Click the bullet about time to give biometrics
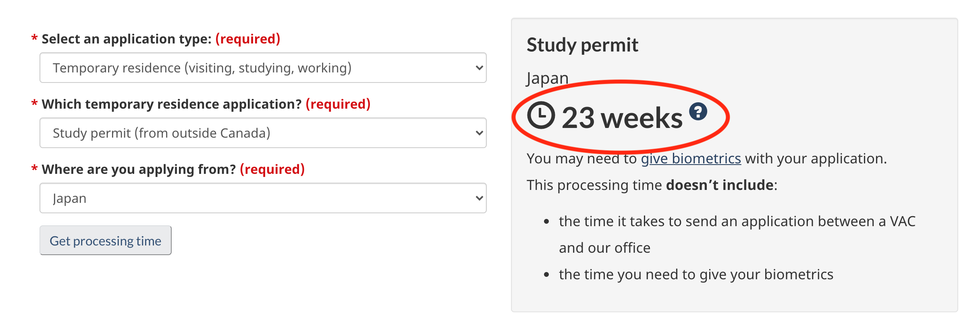 click(696, 274)
